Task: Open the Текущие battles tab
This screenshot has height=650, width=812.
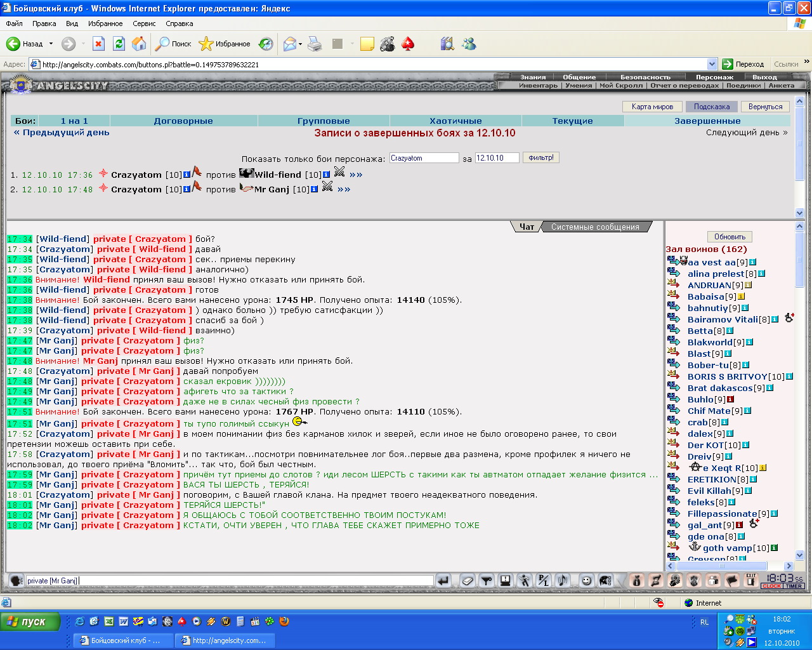Action: coord(573,121)
